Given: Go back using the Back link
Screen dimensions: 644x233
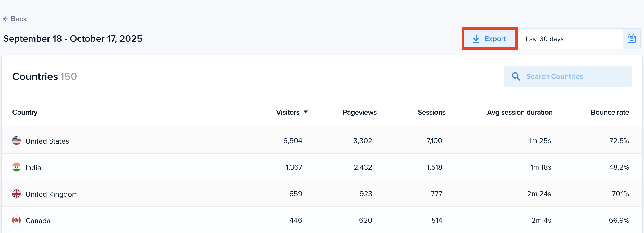Looking at the screenshot, I should tap(19, 19).
